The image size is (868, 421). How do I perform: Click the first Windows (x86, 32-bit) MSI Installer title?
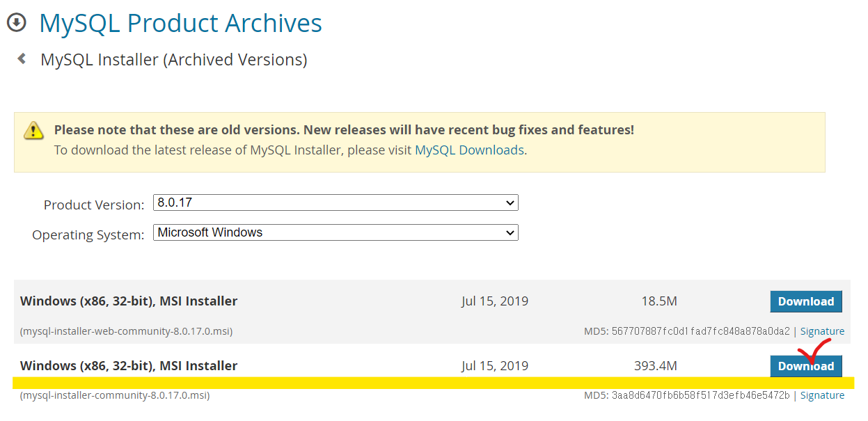(129, 301)
